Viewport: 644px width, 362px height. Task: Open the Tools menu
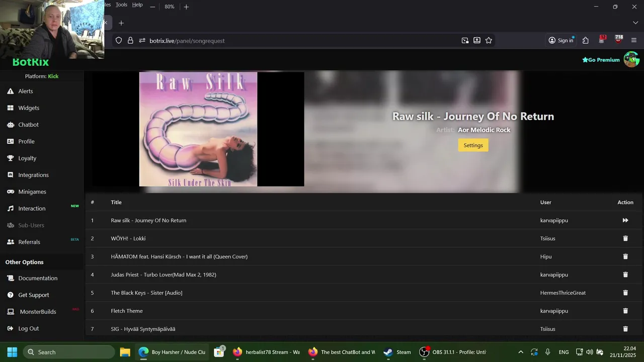[121, 5]
